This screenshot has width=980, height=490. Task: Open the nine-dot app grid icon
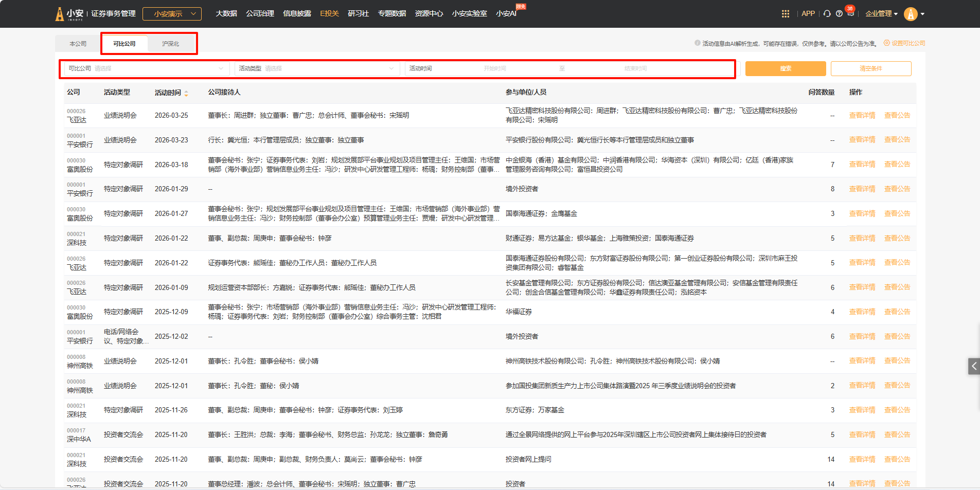tap(785, 14)
